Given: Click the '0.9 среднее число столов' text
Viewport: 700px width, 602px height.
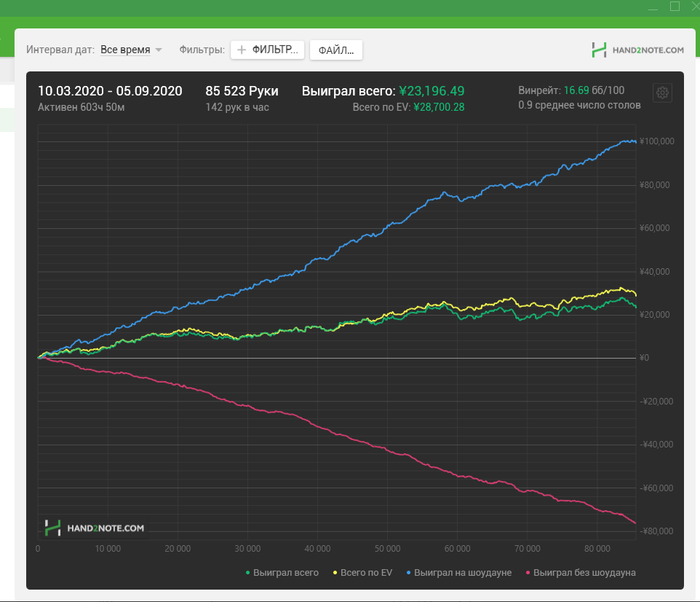Looking at the screenshot, I should click(579, 105).
